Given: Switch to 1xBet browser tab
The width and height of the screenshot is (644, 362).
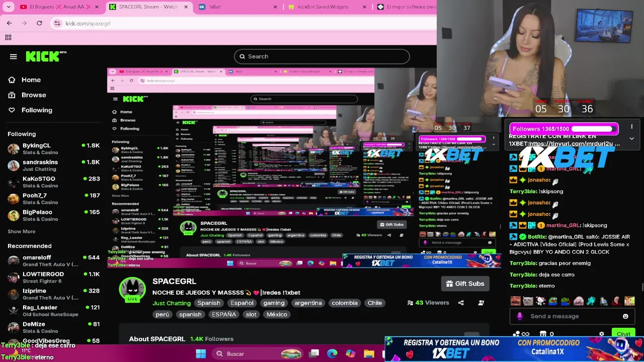Looking at the screenshot, I should point(238,7).
